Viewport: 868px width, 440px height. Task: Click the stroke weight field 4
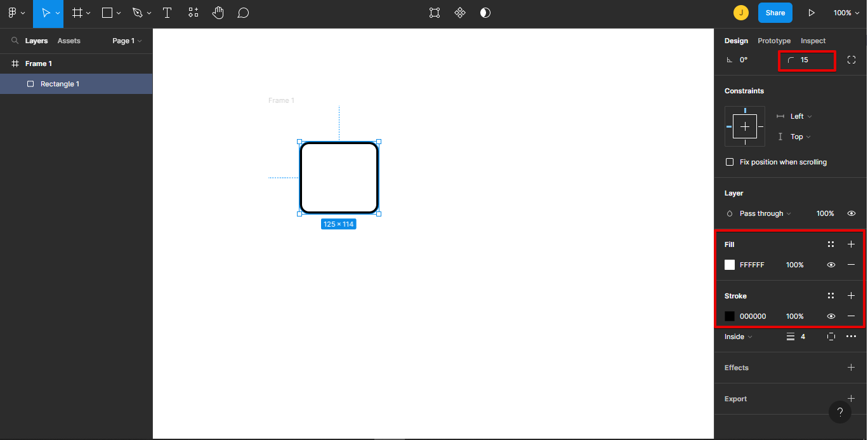coord(803,337)
